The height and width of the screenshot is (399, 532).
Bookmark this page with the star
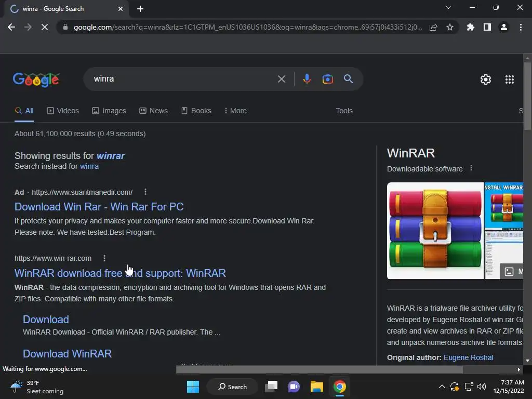click(x=450, y=27)
